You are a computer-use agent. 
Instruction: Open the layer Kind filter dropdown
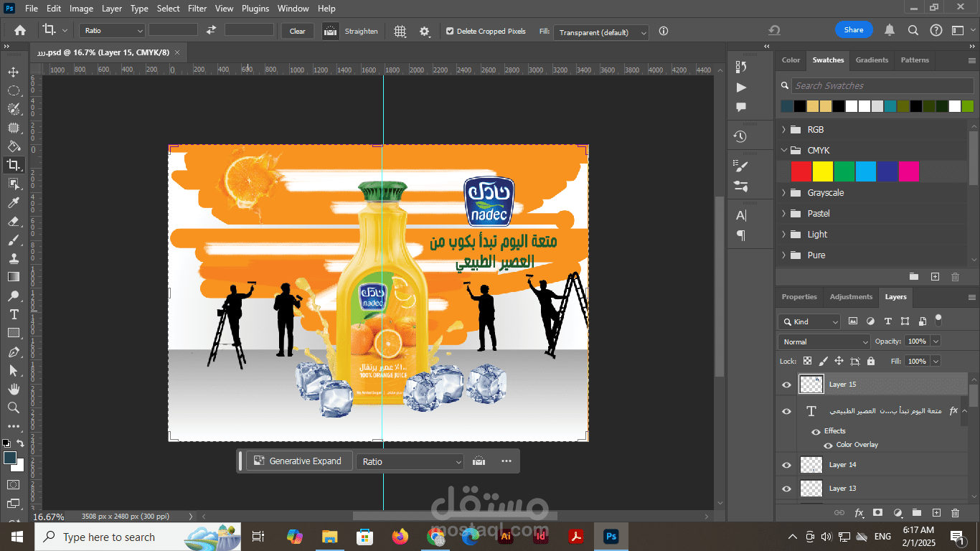click(809, 322)
